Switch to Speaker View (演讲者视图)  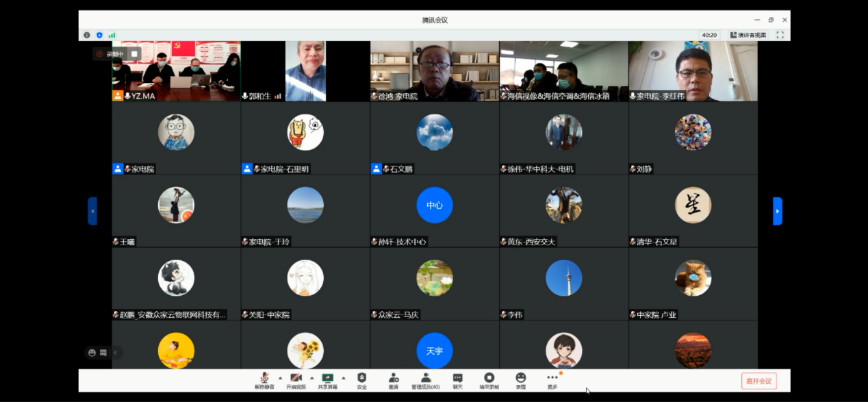[748, 35]
